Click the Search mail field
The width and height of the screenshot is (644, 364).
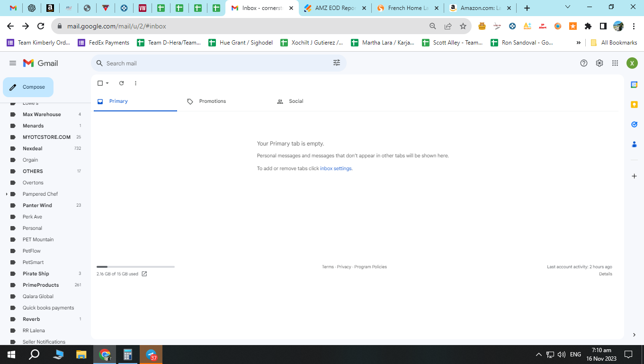click(218, 63)
